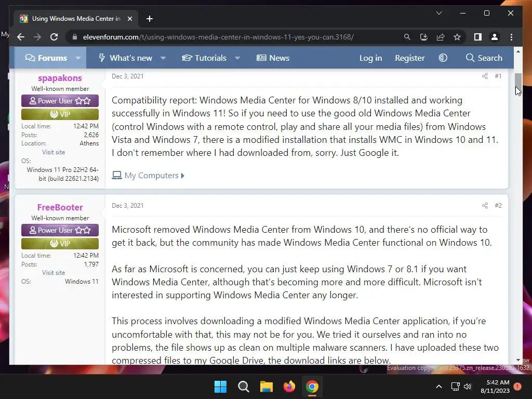
Task: Click spapakons Power User badge
Action: pos(60,101)
